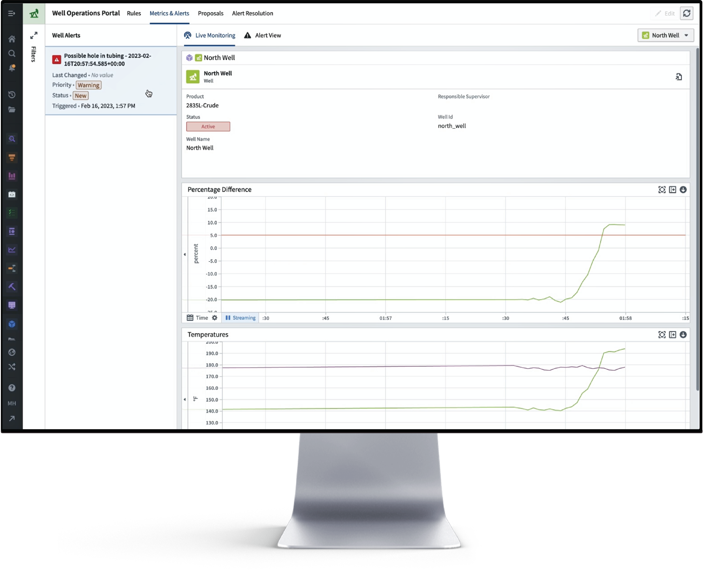Screen dimensions: 704x588
Task: Collapse Percentage Difference y-axis arrow
Action: [185, 254]
